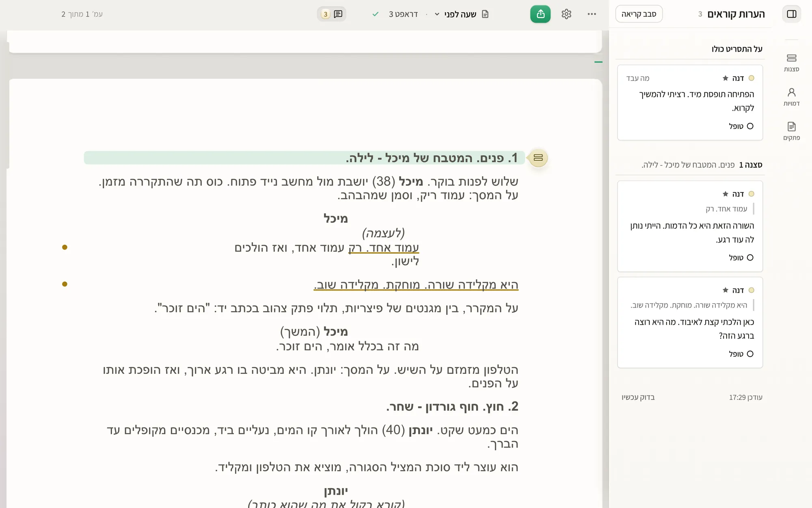
Task: Click star icon on היא מקלידה comment
Action: coord(726,290)
